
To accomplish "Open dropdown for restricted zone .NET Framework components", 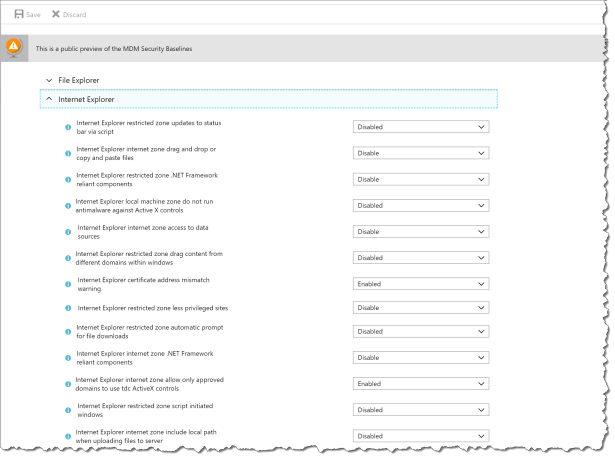I will pos(421,180).
